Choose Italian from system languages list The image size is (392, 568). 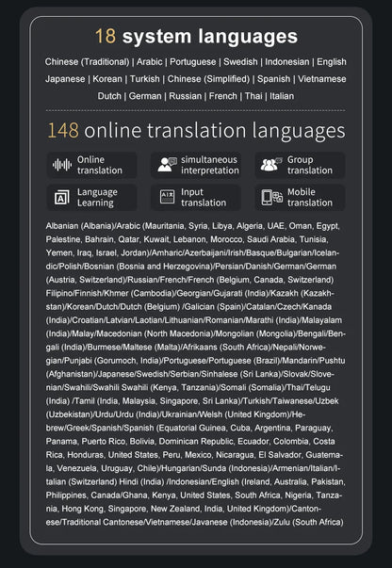click(282, 96)
